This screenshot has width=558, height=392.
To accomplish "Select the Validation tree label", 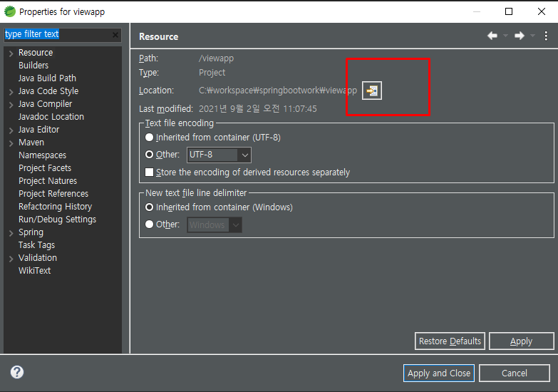I will click(x=38, y=258).
